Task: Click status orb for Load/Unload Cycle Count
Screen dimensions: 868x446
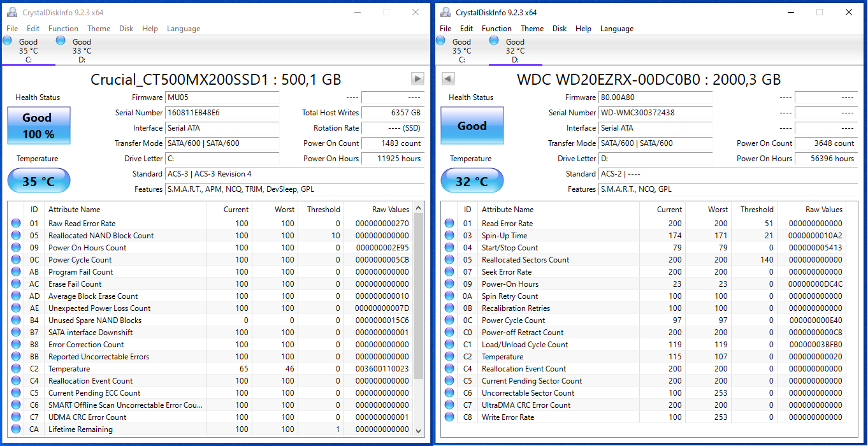Action: (x=449, y=345)
